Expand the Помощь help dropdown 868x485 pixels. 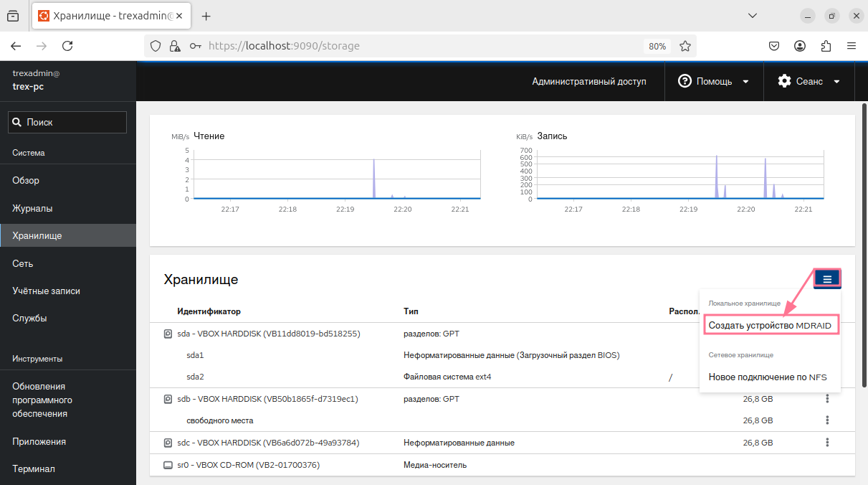tap(713, 82)
